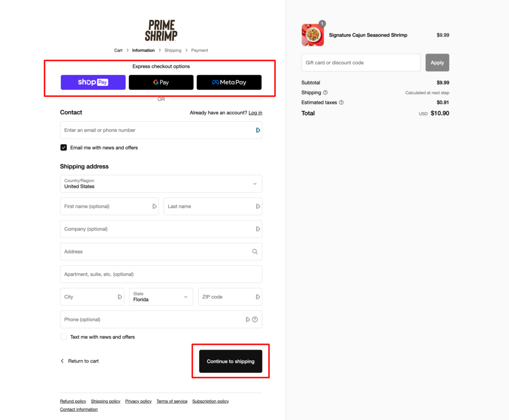Enable Text me with news and offers
This screenshot has width=509, height=420.
(x=64, y=337)
